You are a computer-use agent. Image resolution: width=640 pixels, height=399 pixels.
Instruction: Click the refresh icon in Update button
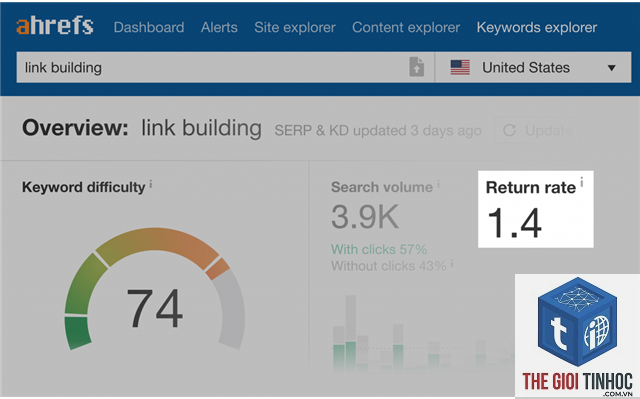(509, 131)
